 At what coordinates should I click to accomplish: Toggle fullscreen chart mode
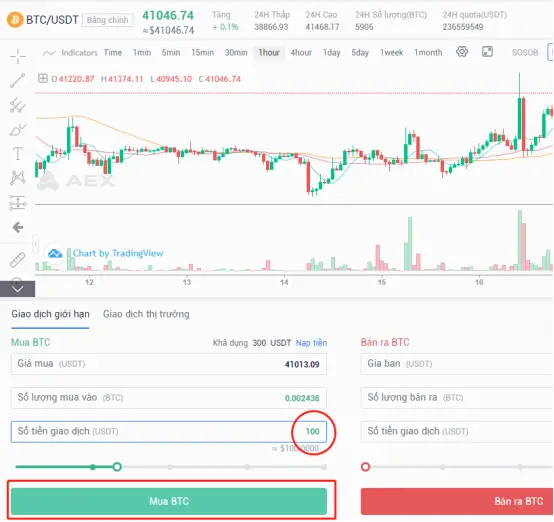(x=488, y=52)
